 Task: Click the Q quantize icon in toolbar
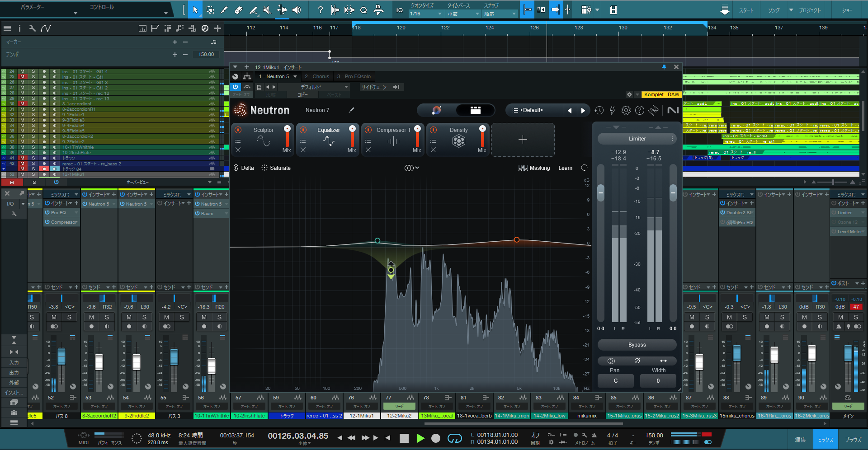tap(363, 10)
